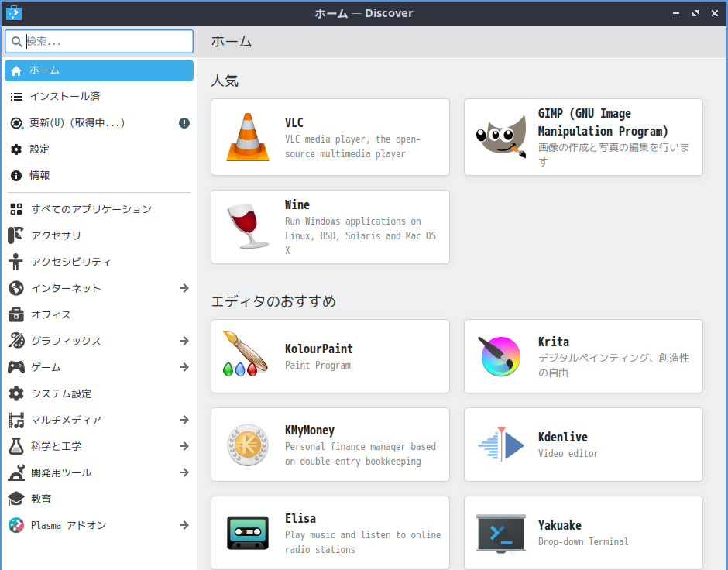728x570 pixels.
Task: Click the VLC traffic cone icon
Action: [248, 137]
